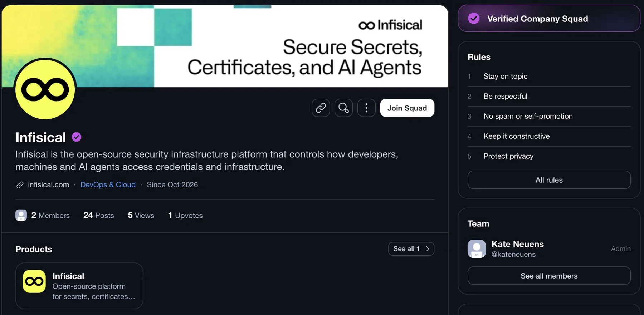
Task: Click Kate Neuens avatar
Action: click(477, 249)
